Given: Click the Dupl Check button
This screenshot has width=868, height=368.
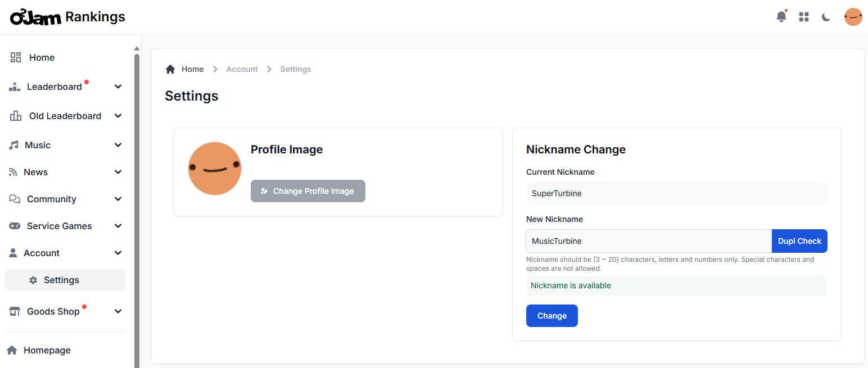Looking at the screenshot, I should tap(799, 241).
